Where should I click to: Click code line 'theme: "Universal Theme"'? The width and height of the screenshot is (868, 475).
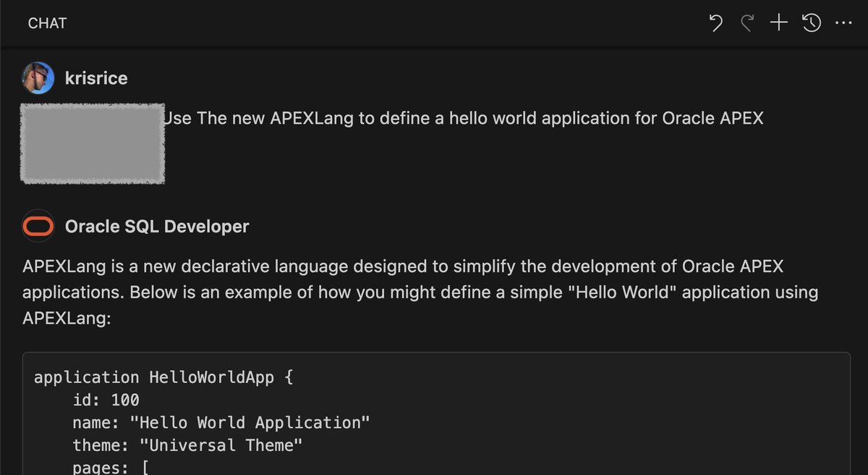coord(187,445)
